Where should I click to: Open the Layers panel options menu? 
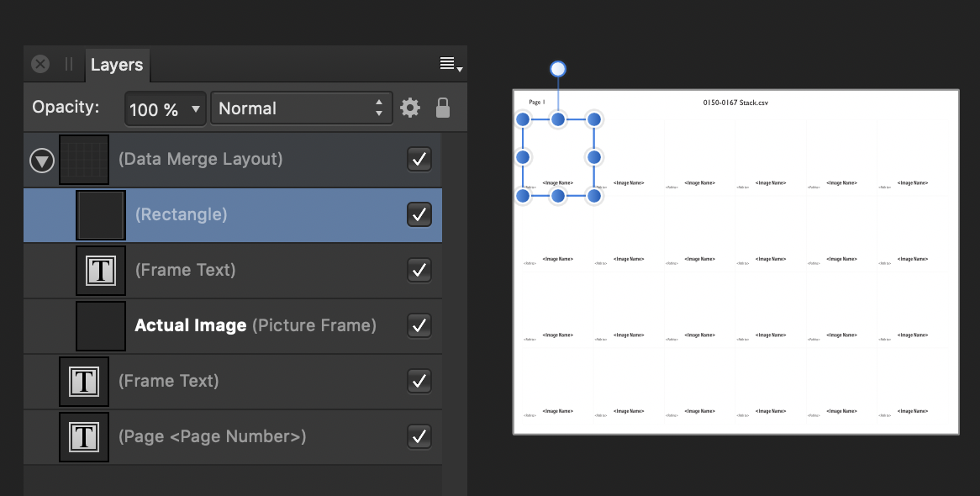(x=451, y=65)
